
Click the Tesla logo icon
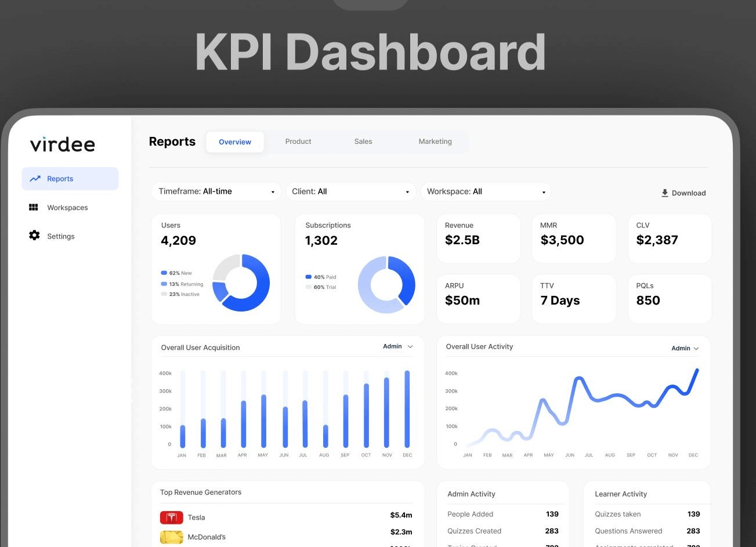tap(171, 517)
